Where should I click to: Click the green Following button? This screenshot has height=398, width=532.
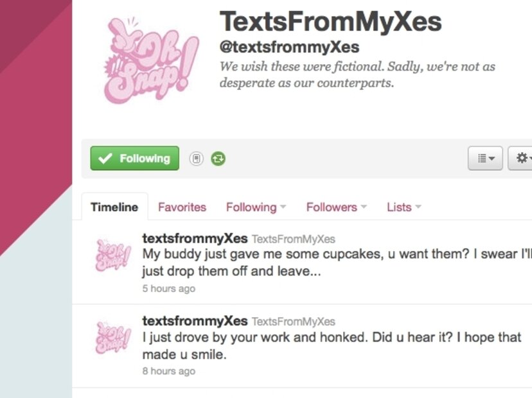coord(134,159)
